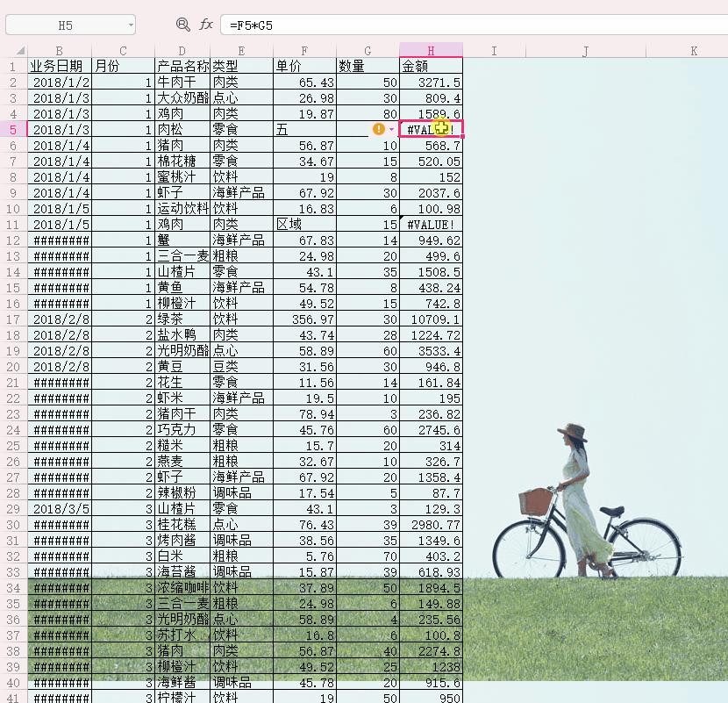Screen dimensions: 728x703
Task: Open the Name Box dropdown arrow
Action: click(131, 25)
